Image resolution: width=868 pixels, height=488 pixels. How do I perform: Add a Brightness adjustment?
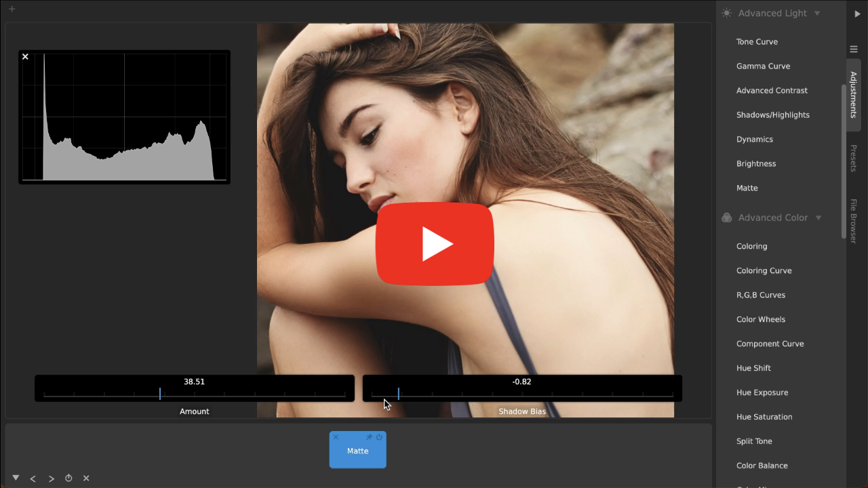tap(756, 163)
